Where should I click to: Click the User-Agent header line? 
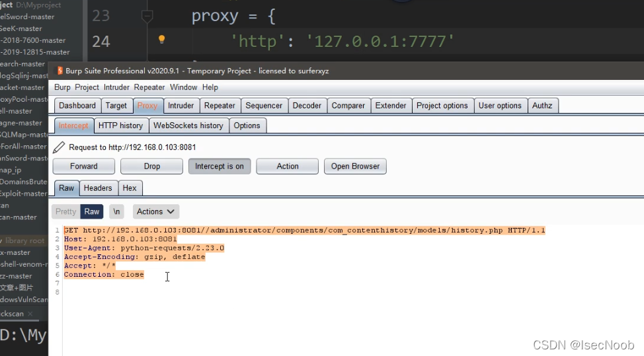144,248
